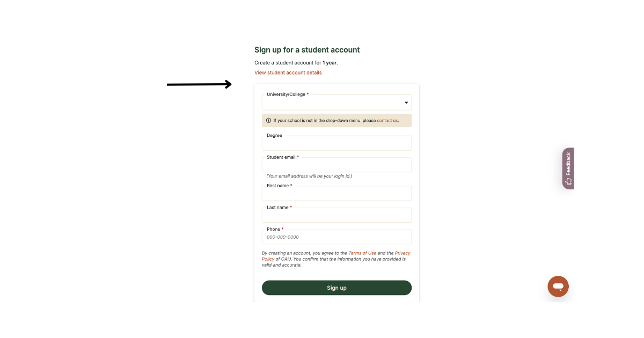Click the Phone number field
This screenshot has height=338, width=644.
point(336,237)
